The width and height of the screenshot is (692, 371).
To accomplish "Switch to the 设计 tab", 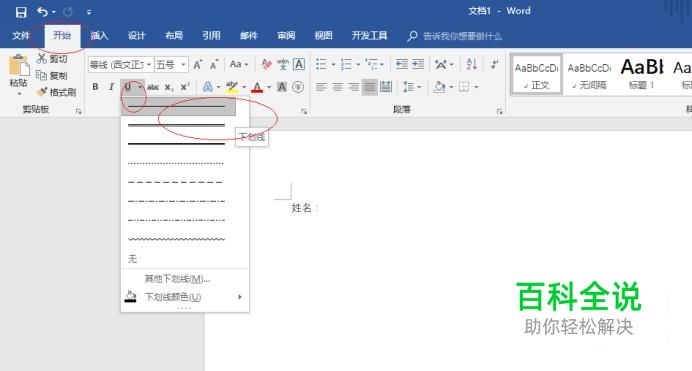I will pyautogui.click(x=136, y=36).
